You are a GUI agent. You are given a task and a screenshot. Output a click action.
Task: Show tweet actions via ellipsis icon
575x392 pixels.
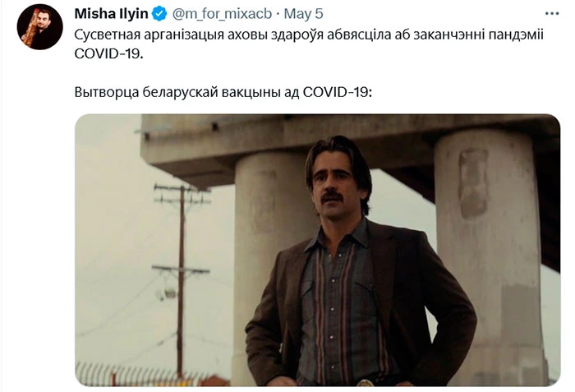click(552, 14)
